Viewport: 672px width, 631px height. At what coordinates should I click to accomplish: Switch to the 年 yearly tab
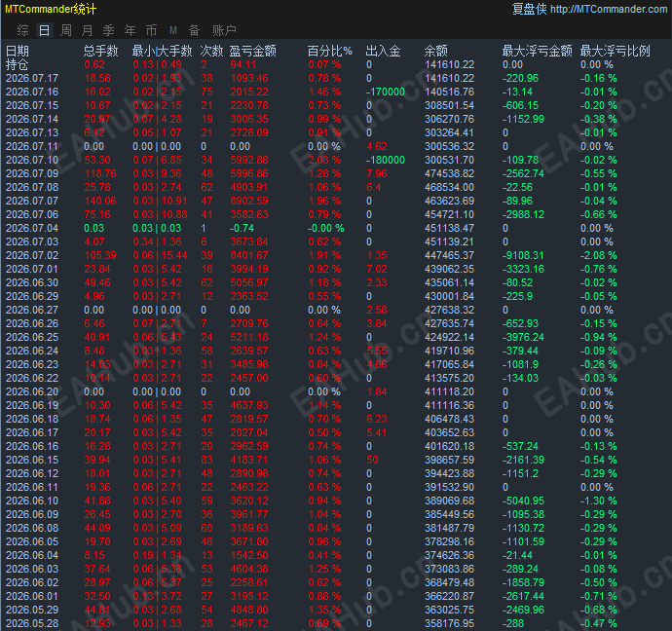tap(130, 30)
